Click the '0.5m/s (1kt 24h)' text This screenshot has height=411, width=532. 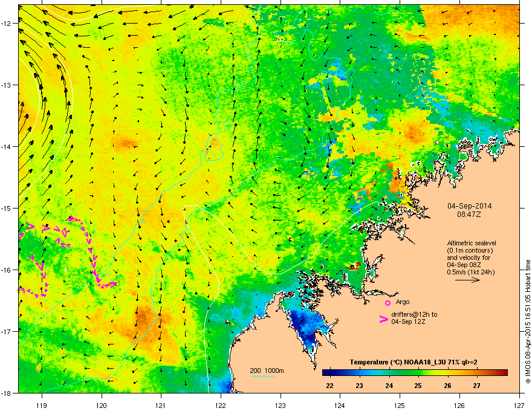tap(470, 272)
